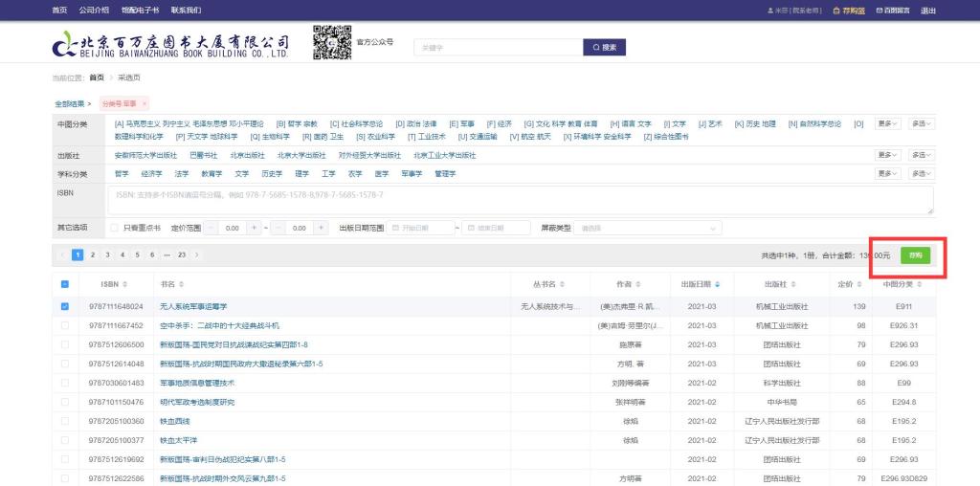Remove the 分类号:军事 filter tag

144,103
